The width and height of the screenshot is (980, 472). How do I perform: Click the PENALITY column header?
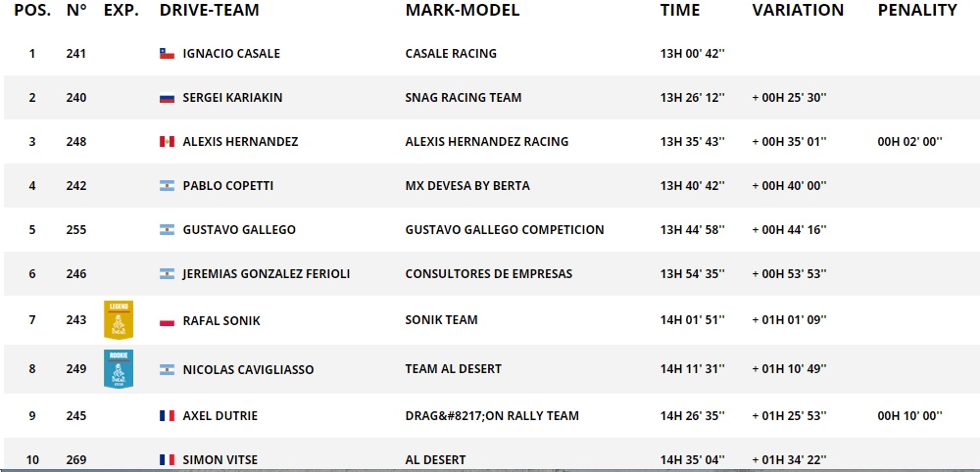[917, 11]
